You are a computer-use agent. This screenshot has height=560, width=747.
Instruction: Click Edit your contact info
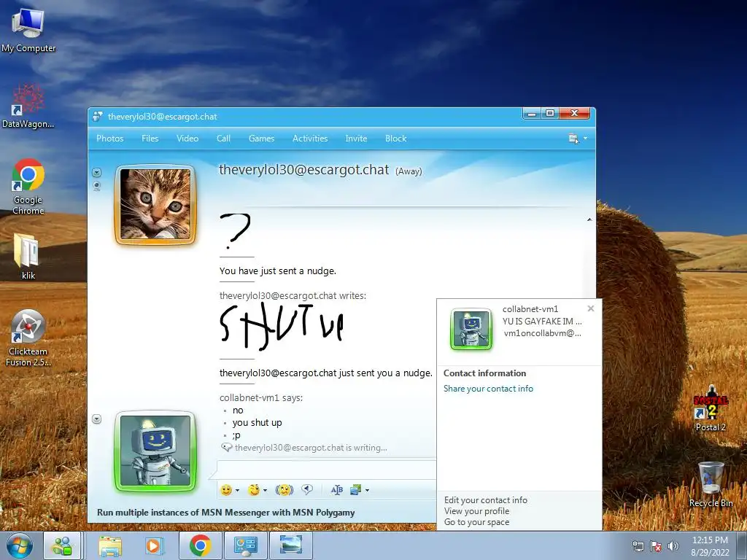point(485,500)
